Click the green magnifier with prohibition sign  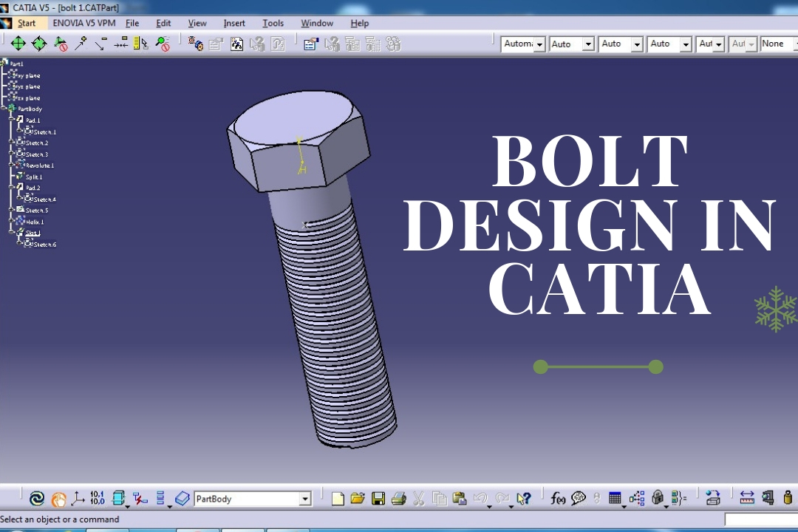(x=163, y=44)
